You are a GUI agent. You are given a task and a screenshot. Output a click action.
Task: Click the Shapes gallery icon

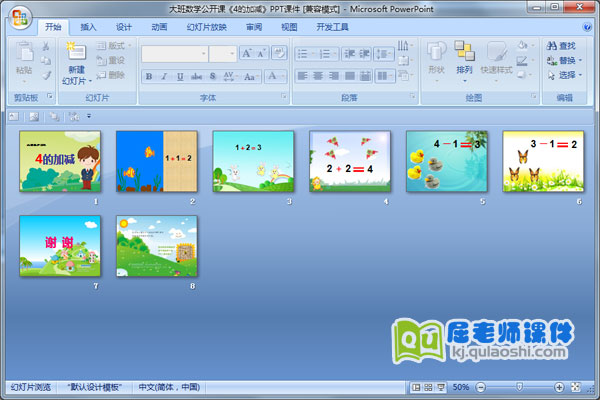coord(436,51)
